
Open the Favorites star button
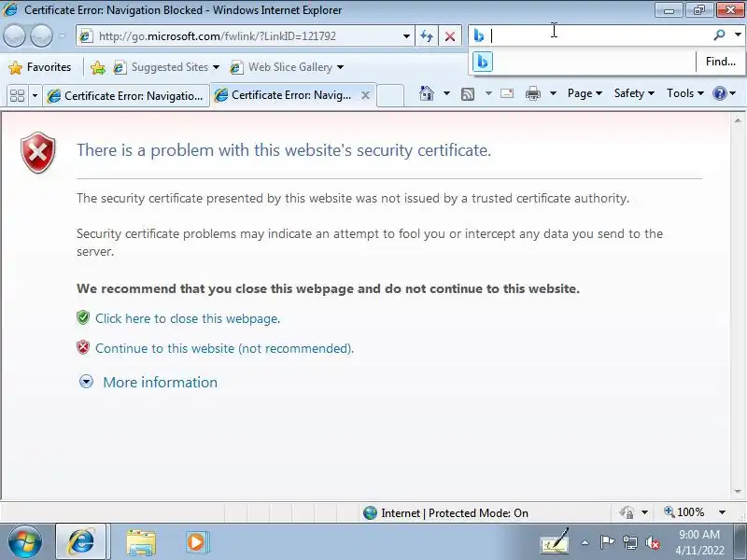(x=39, y=67)
